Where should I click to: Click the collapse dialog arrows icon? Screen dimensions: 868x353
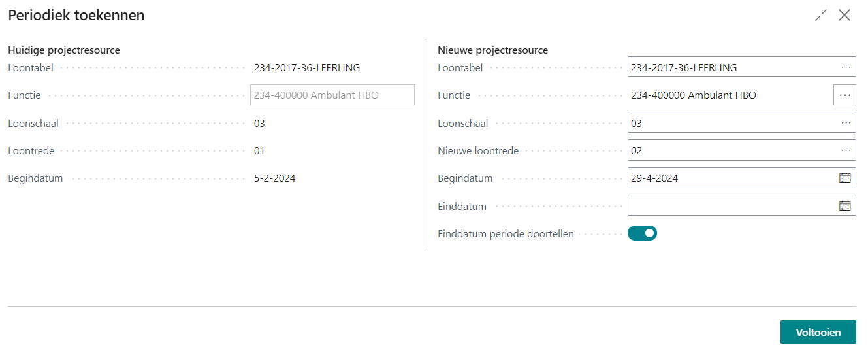(821, 15)
